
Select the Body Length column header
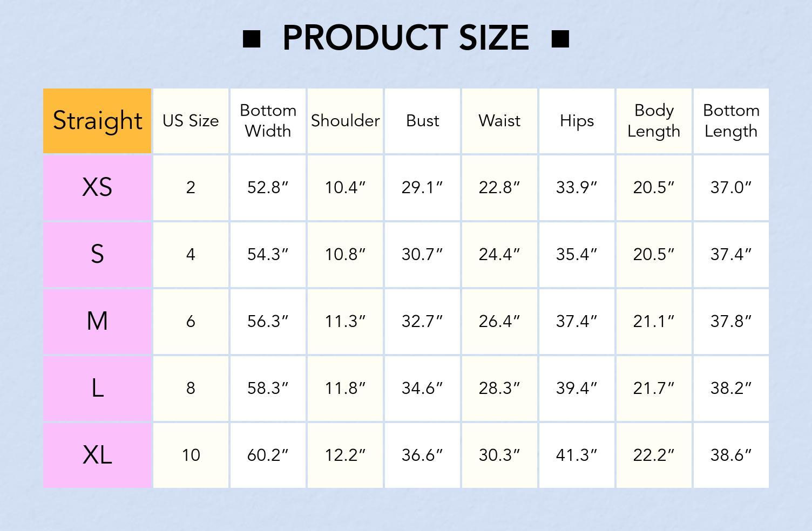(x=654, y=121)
